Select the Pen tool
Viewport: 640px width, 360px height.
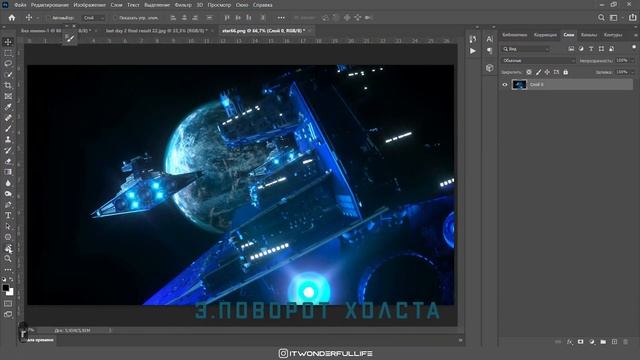[x=8, y=204]
